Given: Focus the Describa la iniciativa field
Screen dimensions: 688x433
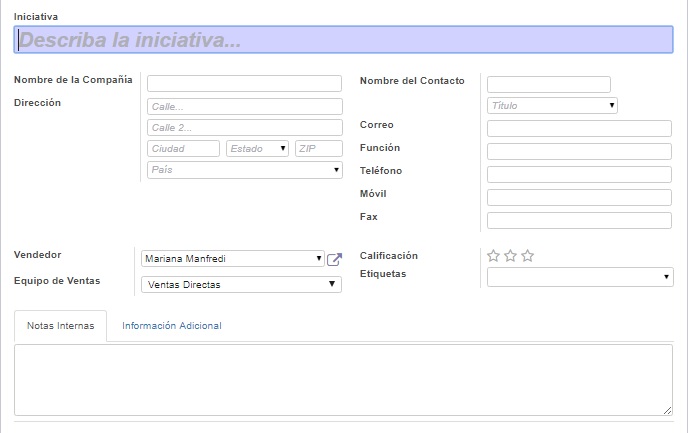Looking at the screenshot, I should (343, 39).
